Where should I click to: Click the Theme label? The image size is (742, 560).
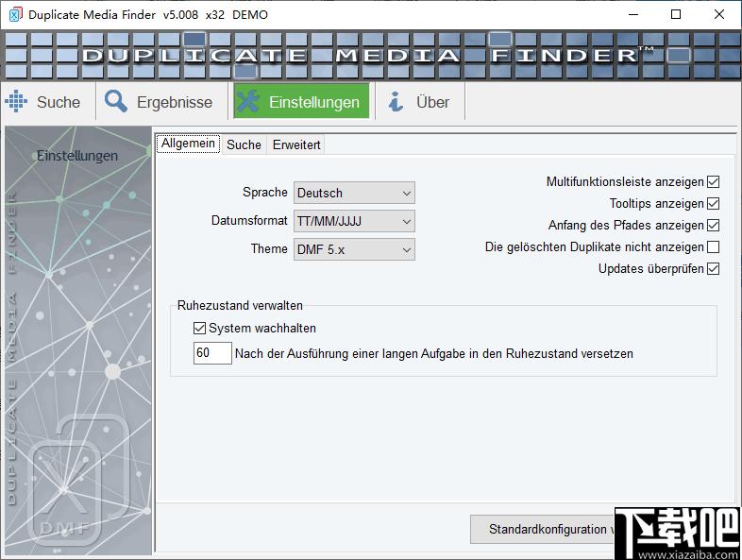[269, 249]
